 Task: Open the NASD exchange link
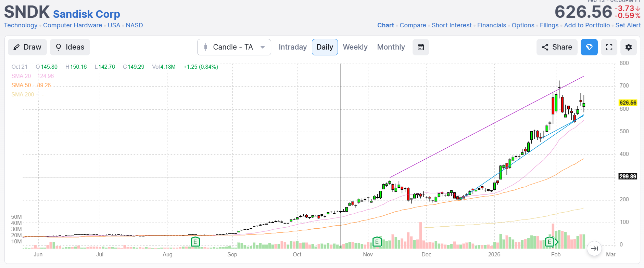(x=134, y=25)
